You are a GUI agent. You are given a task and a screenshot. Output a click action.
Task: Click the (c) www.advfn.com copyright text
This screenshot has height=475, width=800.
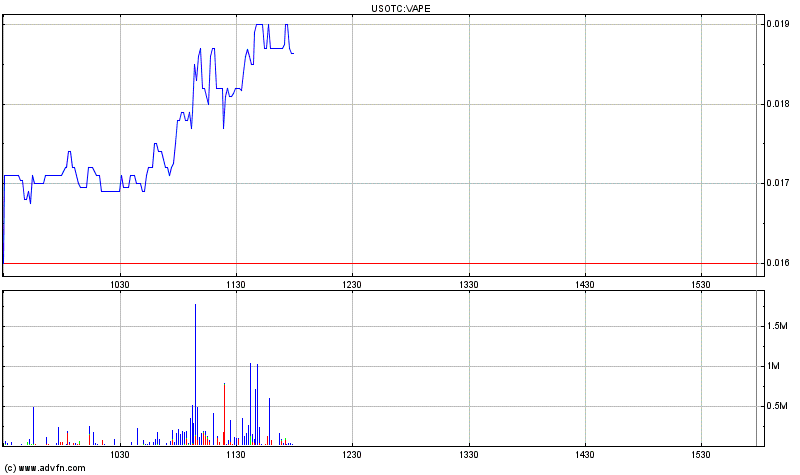(45, 468)
